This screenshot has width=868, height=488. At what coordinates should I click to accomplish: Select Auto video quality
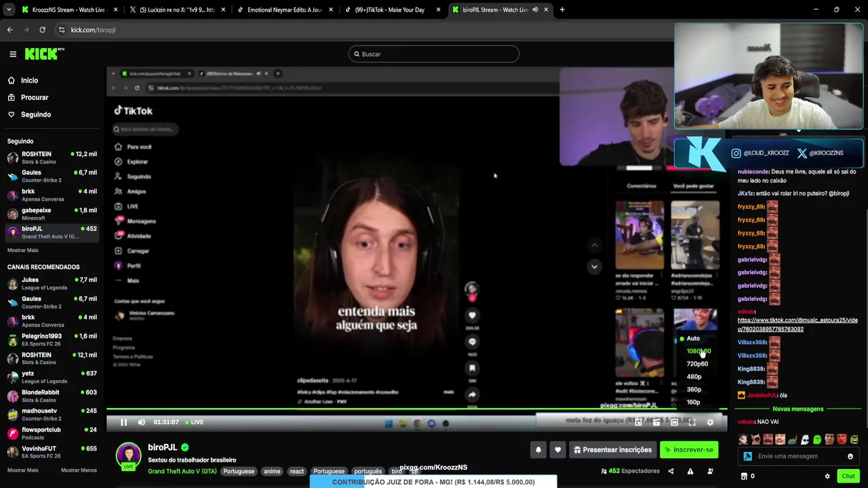692,338
